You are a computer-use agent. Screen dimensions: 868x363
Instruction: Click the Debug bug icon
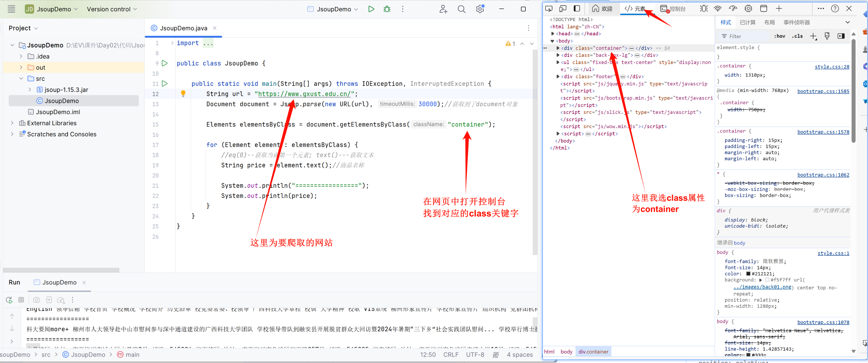click(x=387, y=9)
